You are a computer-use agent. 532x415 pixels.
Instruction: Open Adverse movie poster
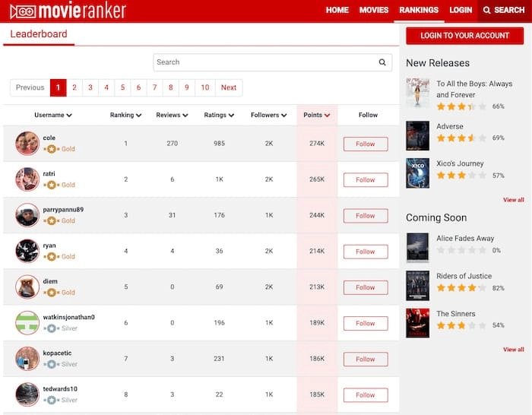click(x=418, y=136)
